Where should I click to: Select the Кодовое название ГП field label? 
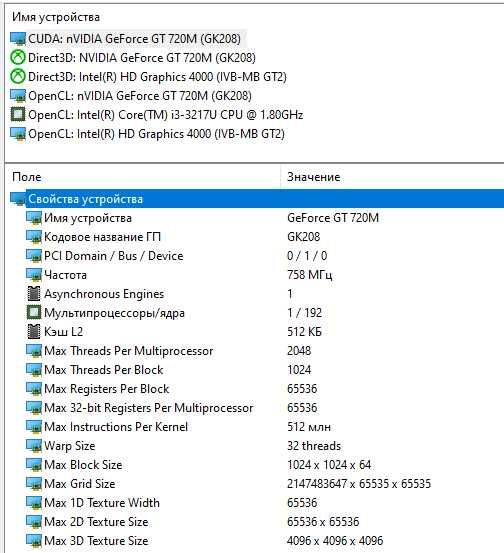(102, 237)
